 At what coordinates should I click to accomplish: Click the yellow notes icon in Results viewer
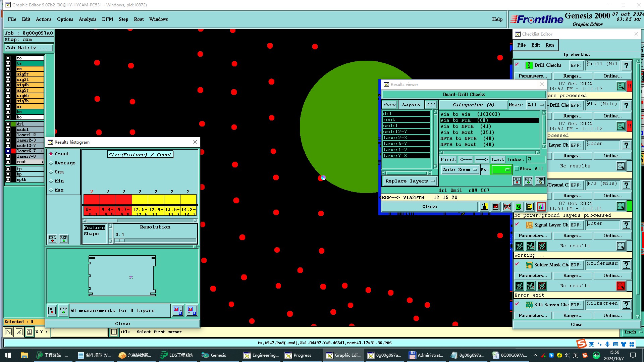[530, 207]
